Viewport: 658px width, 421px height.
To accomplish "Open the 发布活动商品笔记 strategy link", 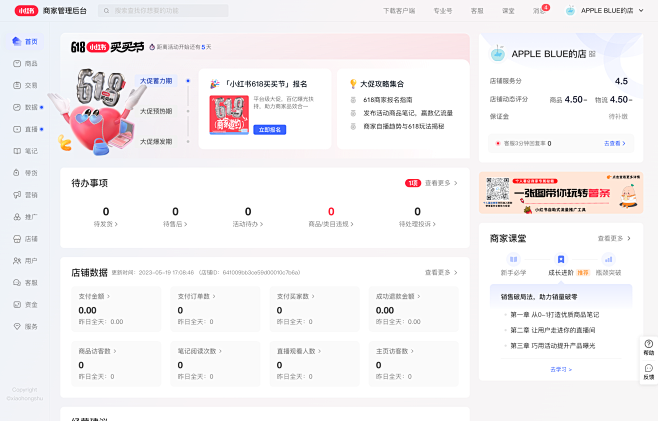I will pyautogui.click(x=408, y=113).
